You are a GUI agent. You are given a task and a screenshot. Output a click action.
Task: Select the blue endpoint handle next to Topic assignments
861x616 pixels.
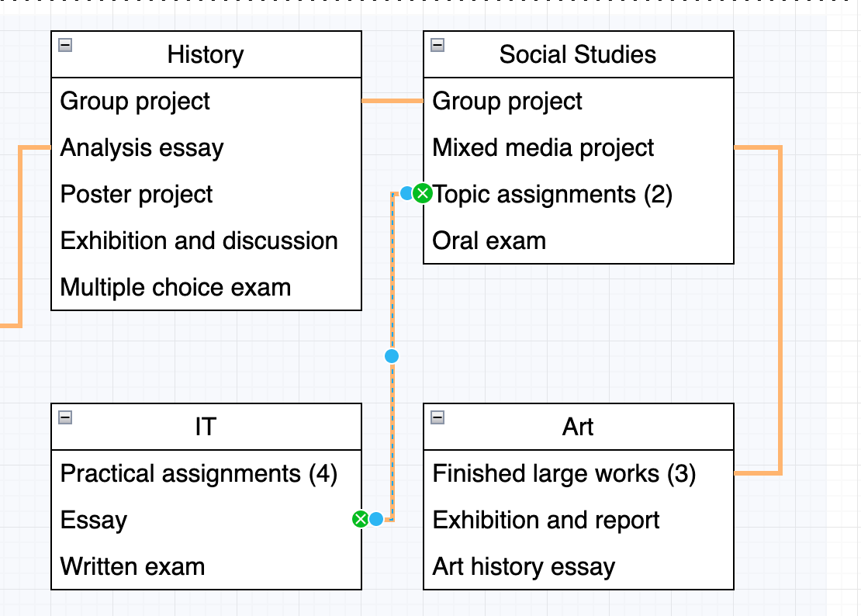(406, 194)
